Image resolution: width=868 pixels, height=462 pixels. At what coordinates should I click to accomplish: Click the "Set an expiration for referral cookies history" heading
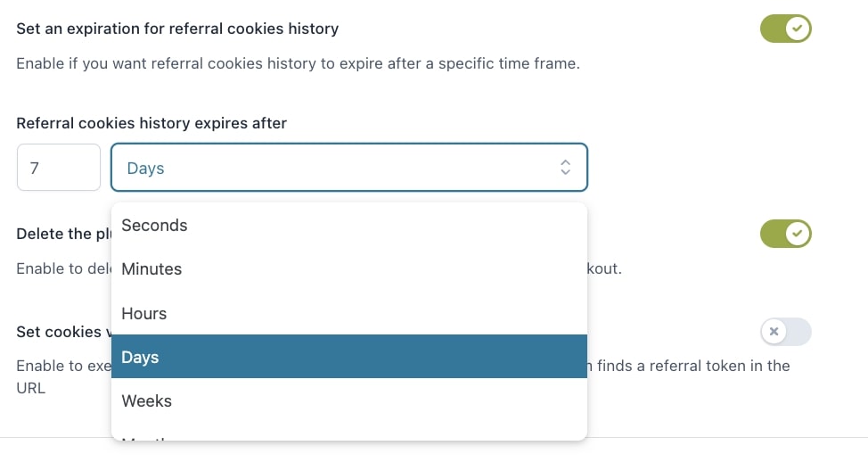(177, 29)
